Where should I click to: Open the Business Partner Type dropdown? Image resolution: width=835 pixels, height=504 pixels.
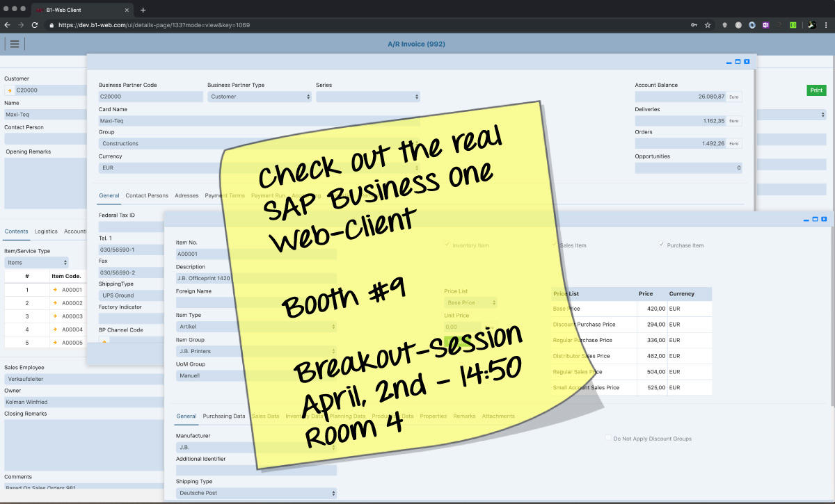(x=259, y=97)
